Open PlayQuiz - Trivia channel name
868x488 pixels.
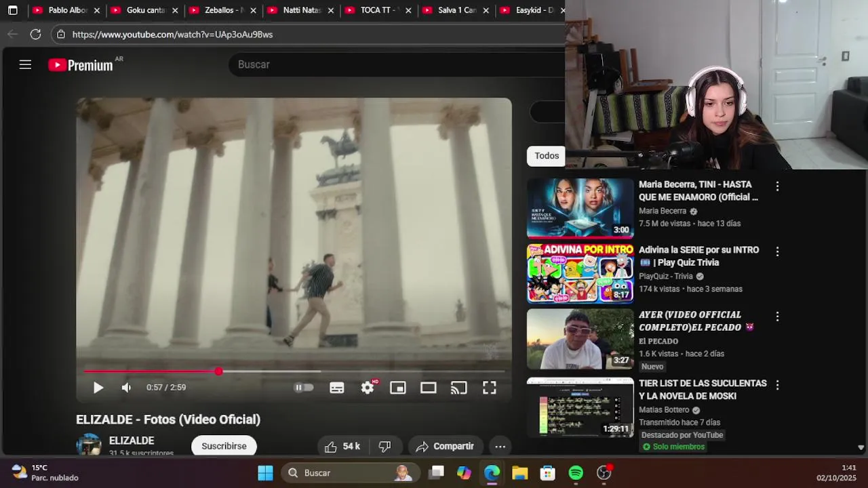(x=666, y=277)
